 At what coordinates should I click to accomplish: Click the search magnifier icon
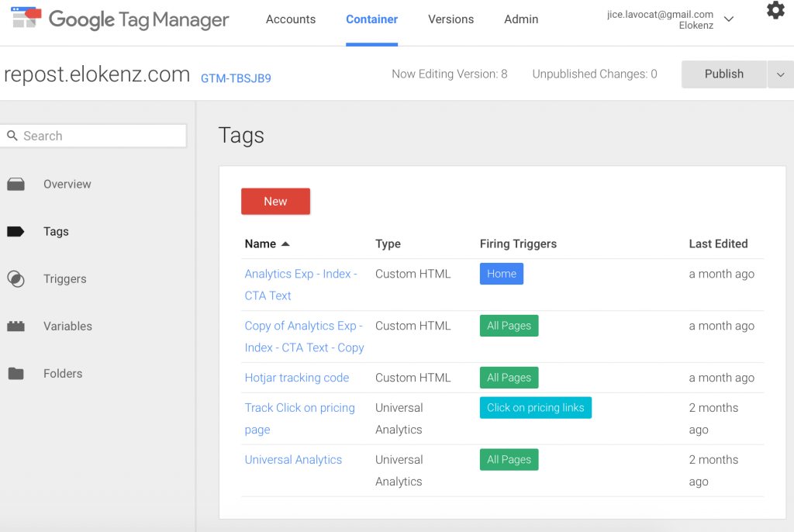pos(12,135)
